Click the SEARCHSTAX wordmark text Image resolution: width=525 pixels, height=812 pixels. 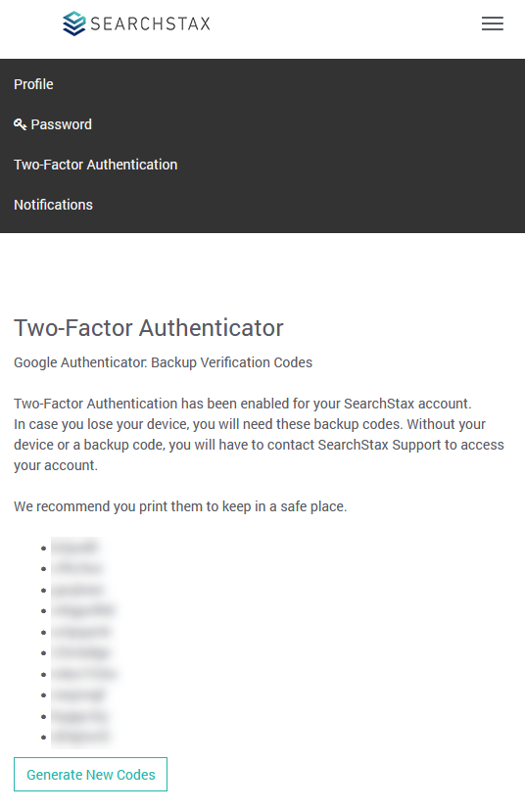coord(150,24)
